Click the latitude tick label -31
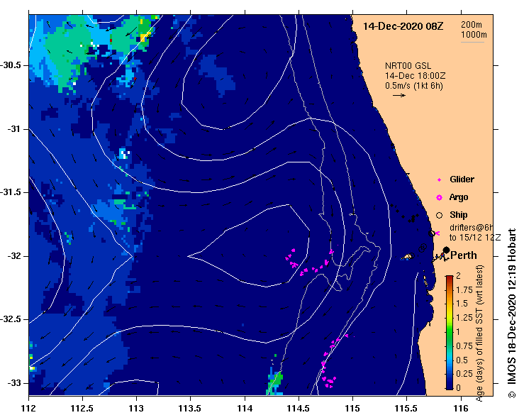524x420 pixels. 14,129
